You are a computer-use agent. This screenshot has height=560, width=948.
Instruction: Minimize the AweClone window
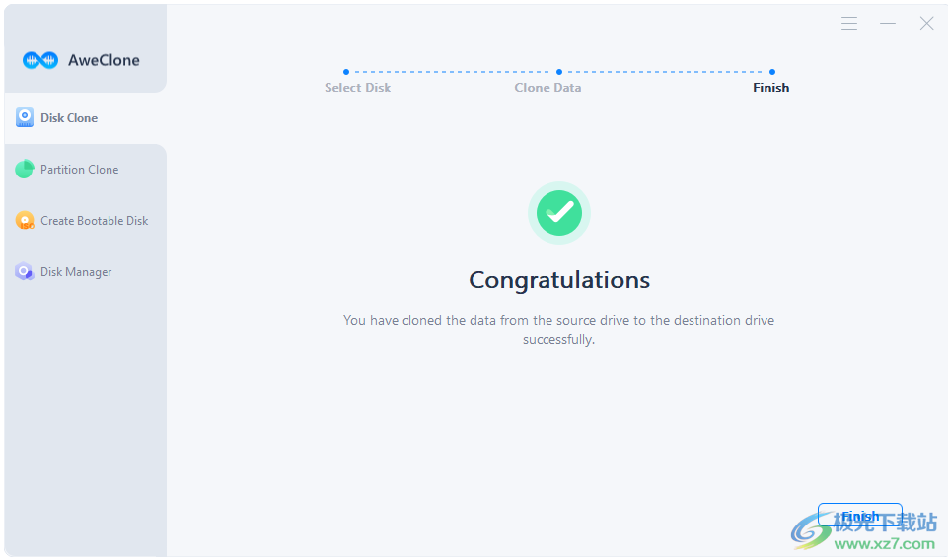click(x=888, y=23)
